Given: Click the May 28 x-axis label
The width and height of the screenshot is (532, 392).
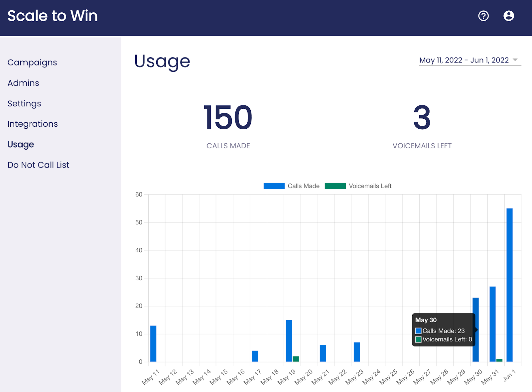Looking at the screenshot, I should [439, 377].
